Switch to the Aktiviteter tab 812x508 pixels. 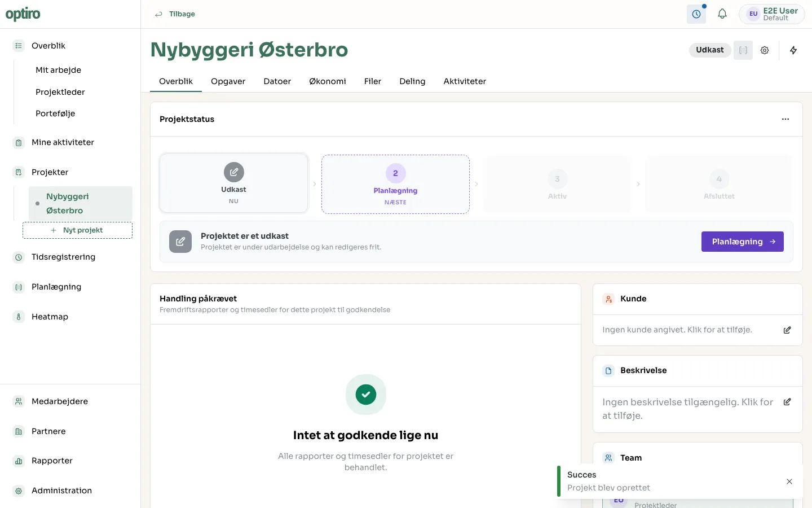coord(465,81)
